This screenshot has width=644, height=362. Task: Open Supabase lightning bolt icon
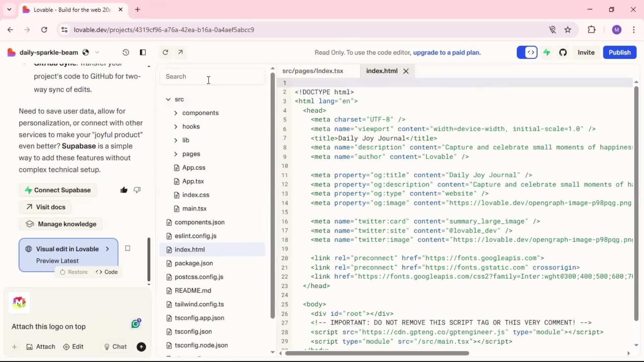(x=547, y=52)
